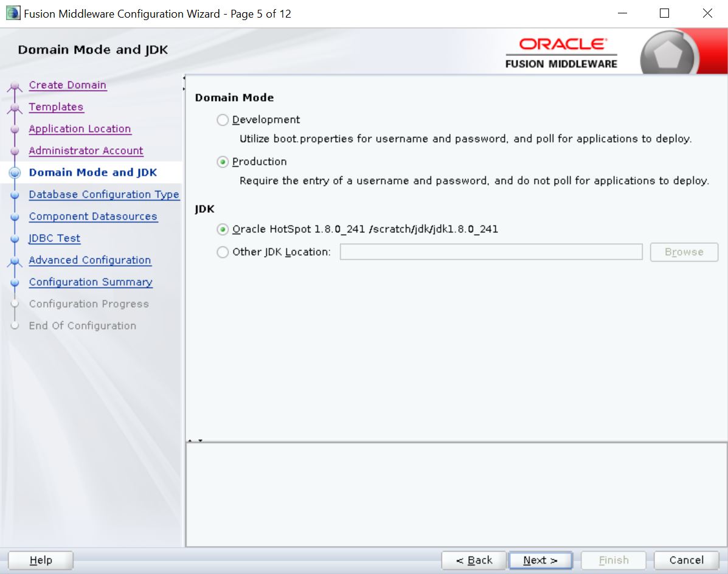Select Domain Mode and JDK step
Viewport: 728px width, 574px height.
(x=93, y=173)
